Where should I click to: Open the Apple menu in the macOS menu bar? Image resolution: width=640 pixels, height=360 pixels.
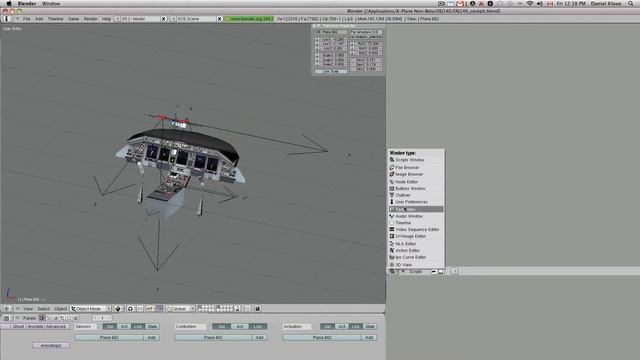tap(9, 3)
